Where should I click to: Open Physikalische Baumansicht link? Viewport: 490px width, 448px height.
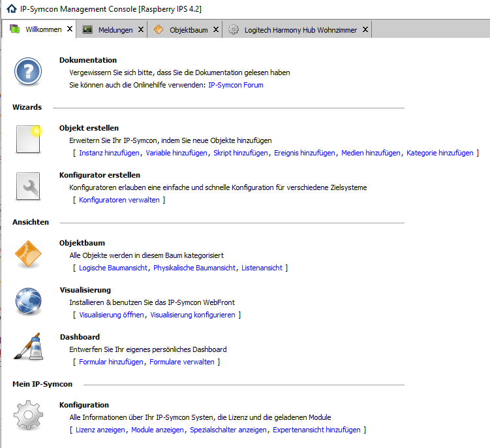(195, 268)
